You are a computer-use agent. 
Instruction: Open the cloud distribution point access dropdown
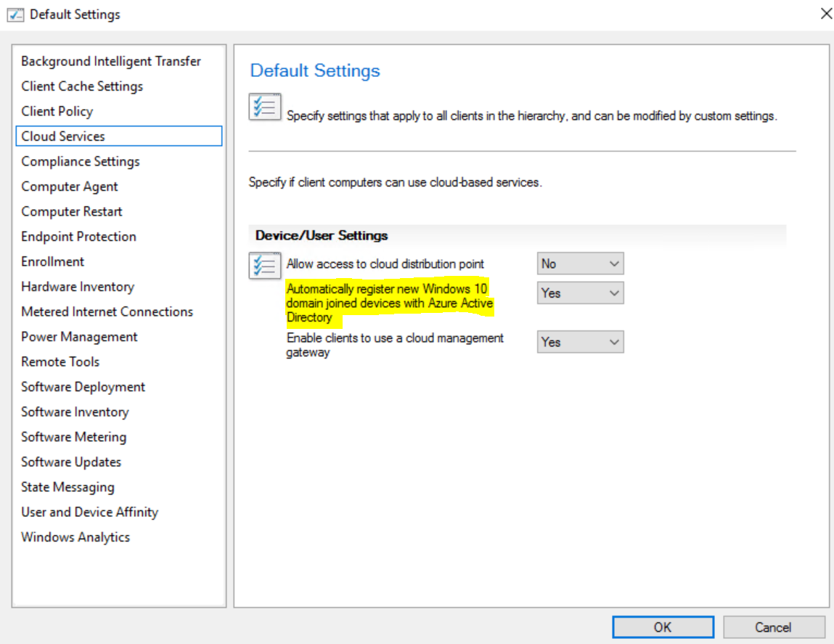[580, 264]
